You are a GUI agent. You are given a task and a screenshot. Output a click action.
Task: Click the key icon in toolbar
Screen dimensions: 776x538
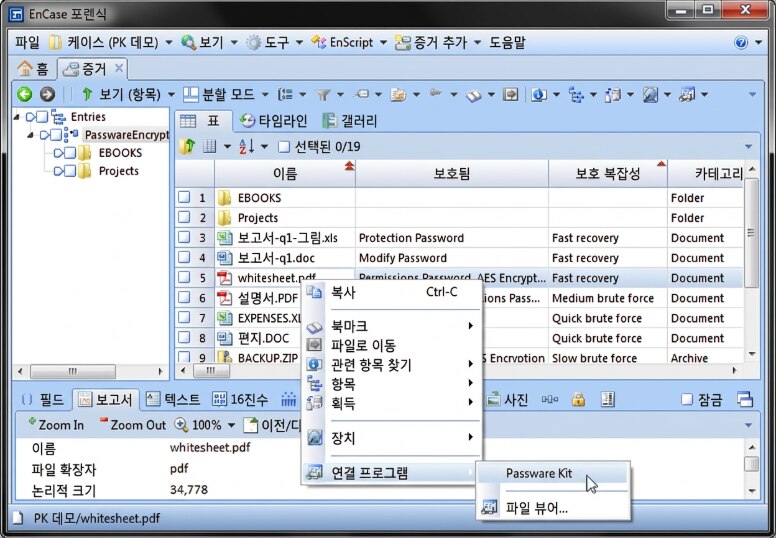[436, 93]
